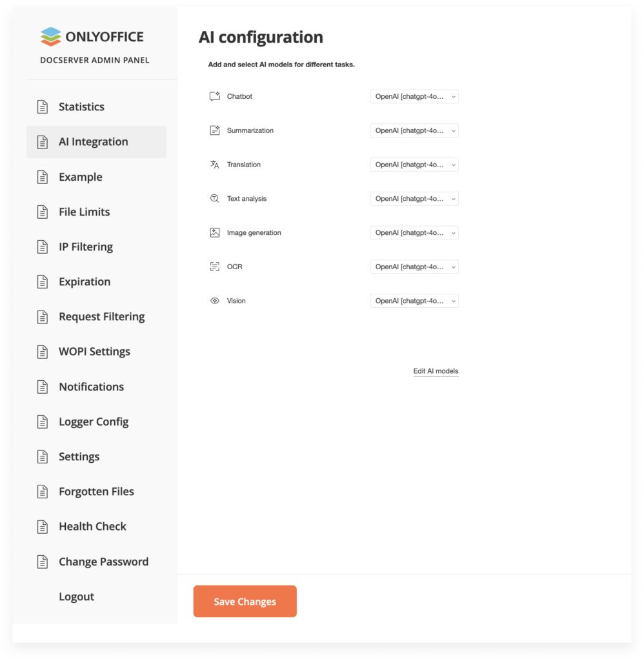Expand the Summarization model dropdown
The image size is (644, 661).
tap(414, 130)
